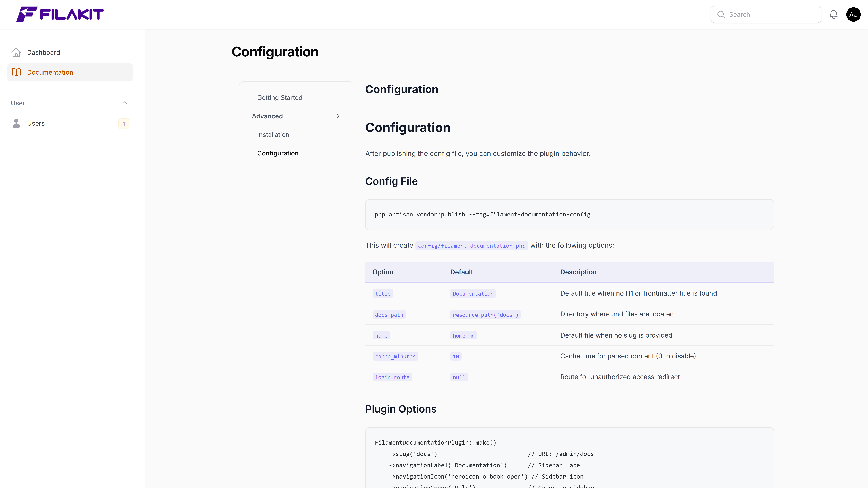Click the config/filament-documentation.php inline code

click(x=472, y=246)
